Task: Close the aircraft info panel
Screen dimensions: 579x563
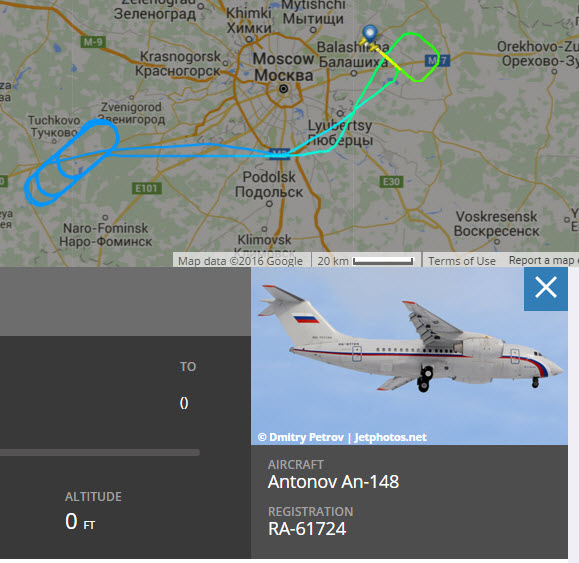Action: [545, 288]
